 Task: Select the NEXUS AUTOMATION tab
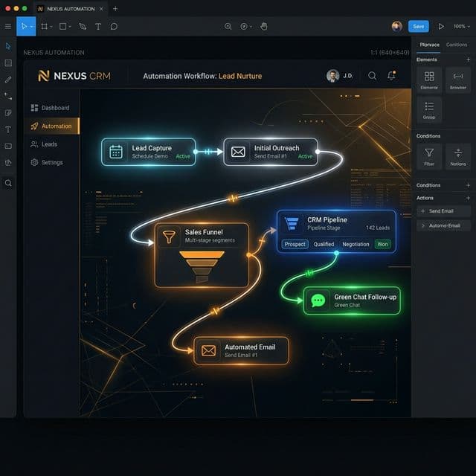click(x=71, y=9)
